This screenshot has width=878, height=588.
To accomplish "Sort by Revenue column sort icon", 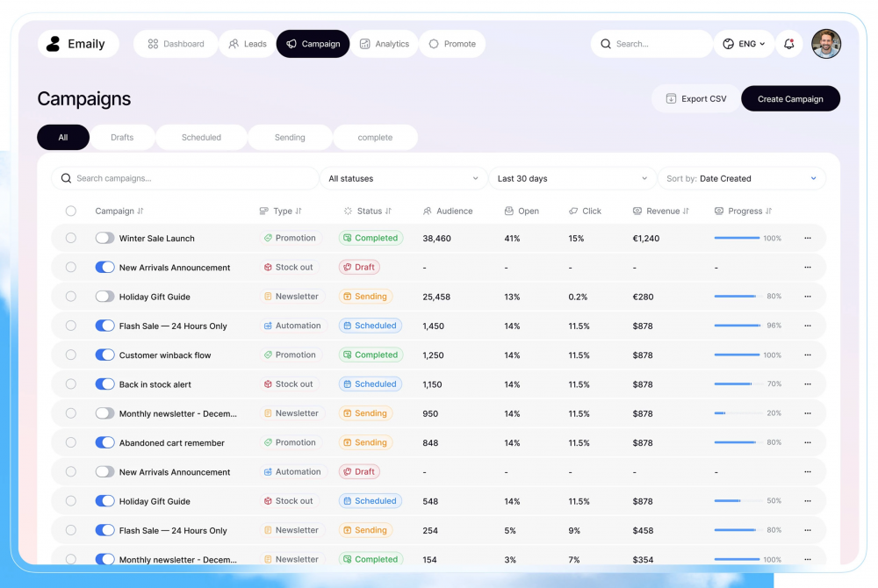I will [x=686, y=212].
